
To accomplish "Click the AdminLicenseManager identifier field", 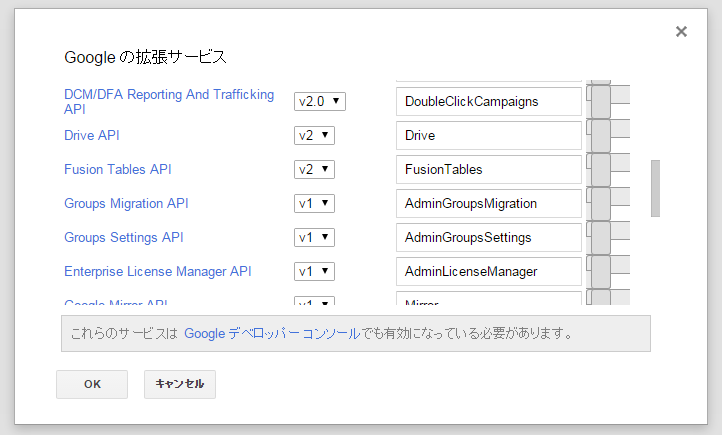I will pyautogui.click(x=488, y=271).
